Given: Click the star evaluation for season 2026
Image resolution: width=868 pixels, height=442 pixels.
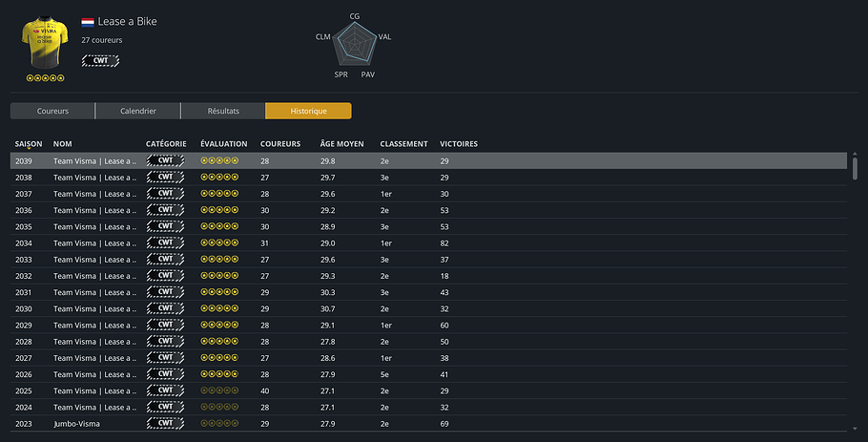Looking at the screenshot, I should coord(219,374).
